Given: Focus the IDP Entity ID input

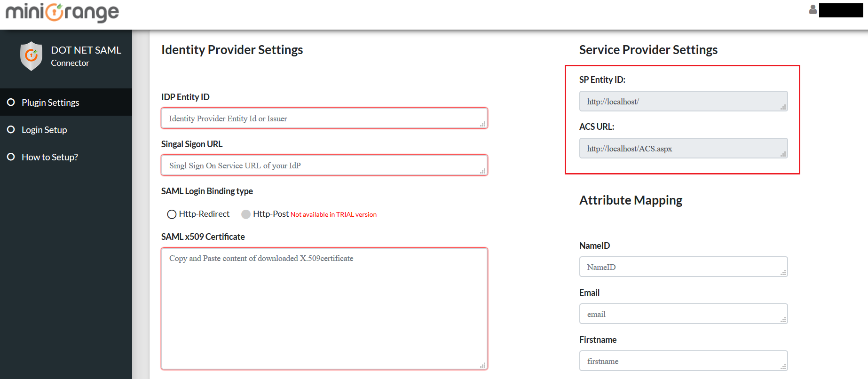Looking at the screenshot, I should coord(324,118).
